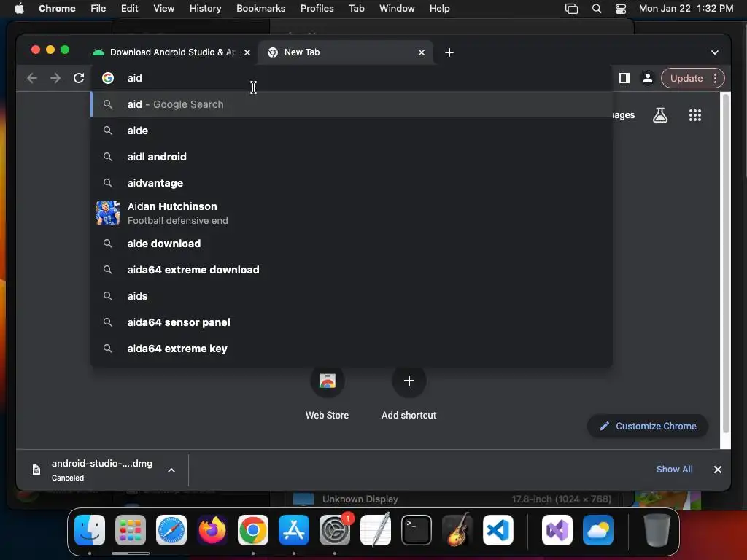The height and width of the screenshot is (560, 747).
Task: Click Spotlight search icon in menu bar
Action: click(597, 9)
